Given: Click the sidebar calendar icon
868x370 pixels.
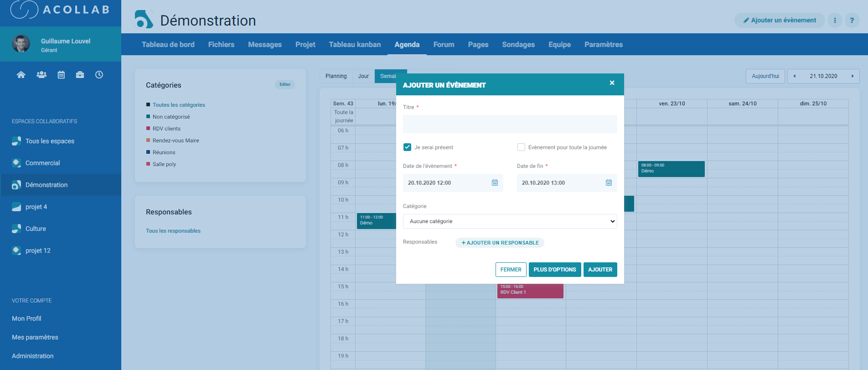Looking at the screenshot, I should (61, 75).
